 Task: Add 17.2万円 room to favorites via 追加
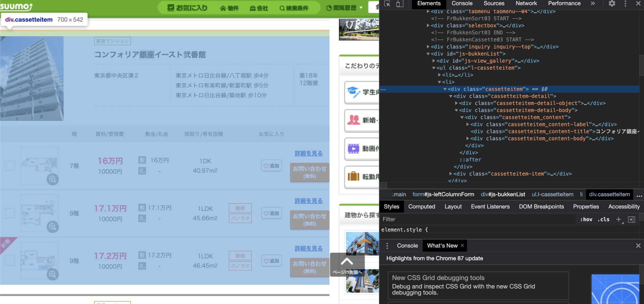click(x=272, y=261)
